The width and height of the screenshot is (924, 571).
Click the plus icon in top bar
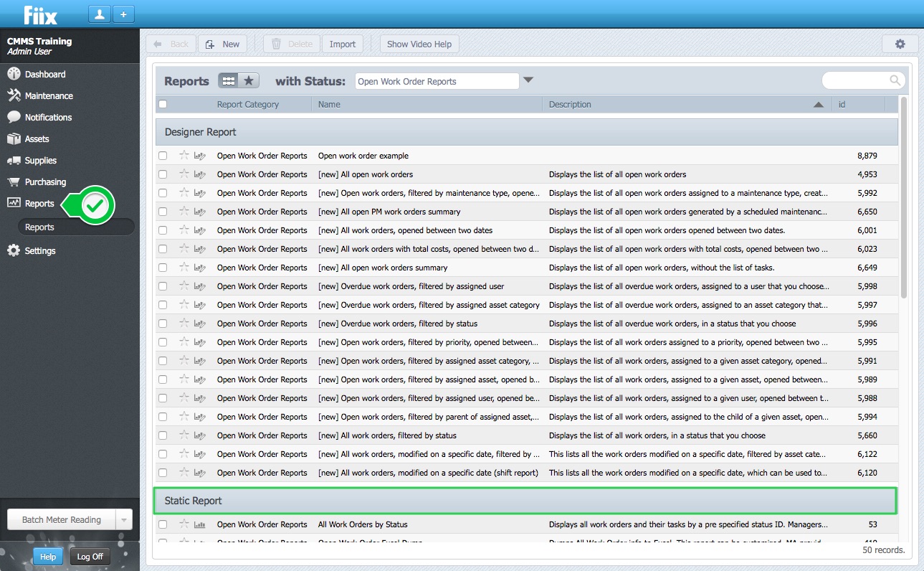123,14
